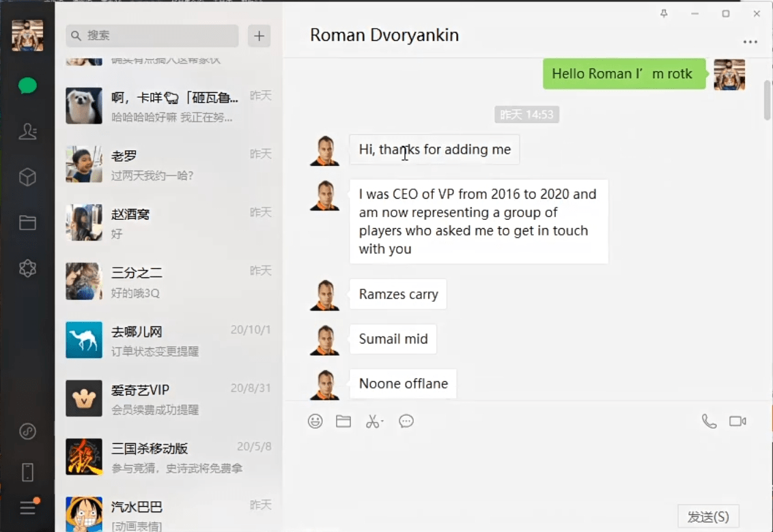773x532 pixels.
Task: Open the chat with 老罗
Action: (169, 164)
